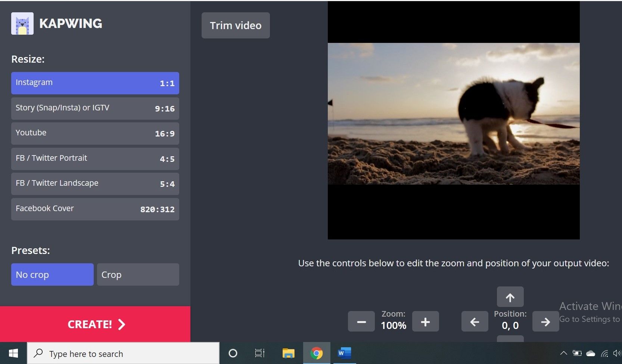Shift video position left with arrow
This screenshot has width=622, height=364.
[x=475, y=321]
